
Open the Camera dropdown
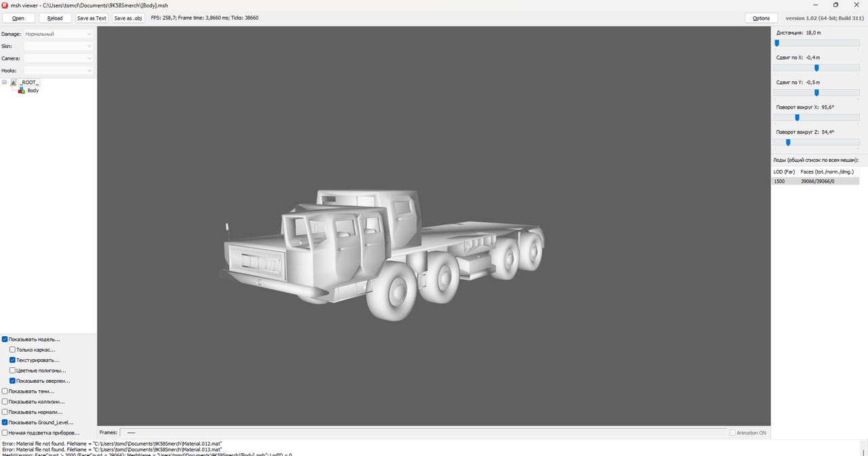point(58,58)
